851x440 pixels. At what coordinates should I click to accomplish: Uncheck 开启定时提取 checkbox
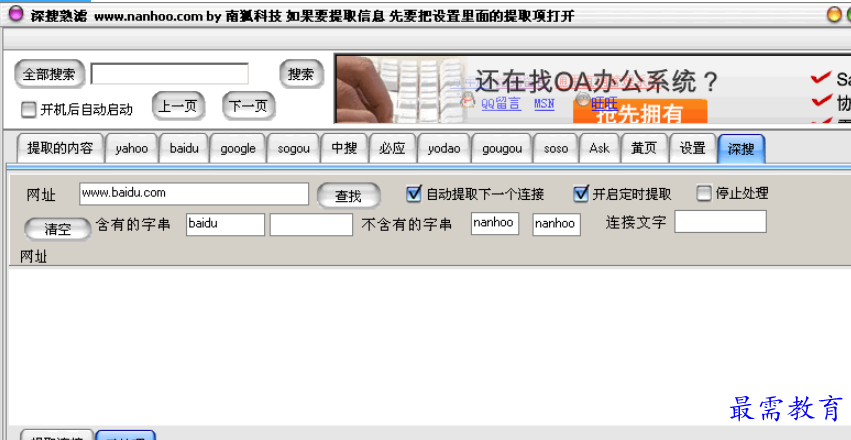click(581, 193)
